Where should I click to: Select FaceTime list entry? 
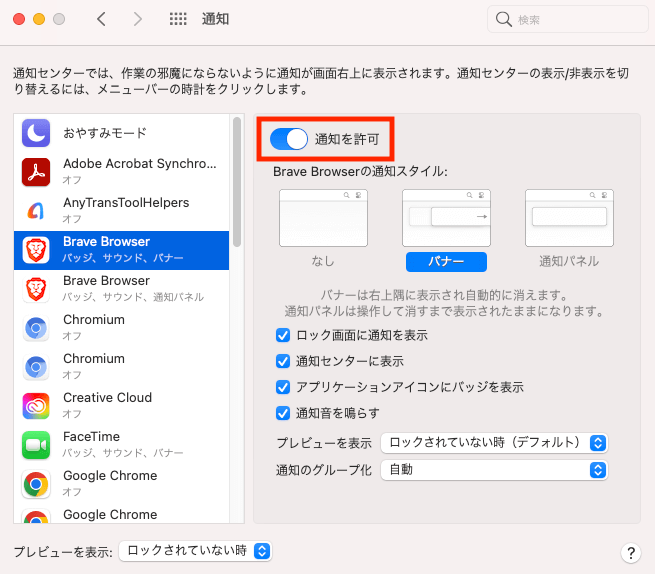(x=122, y=445)
